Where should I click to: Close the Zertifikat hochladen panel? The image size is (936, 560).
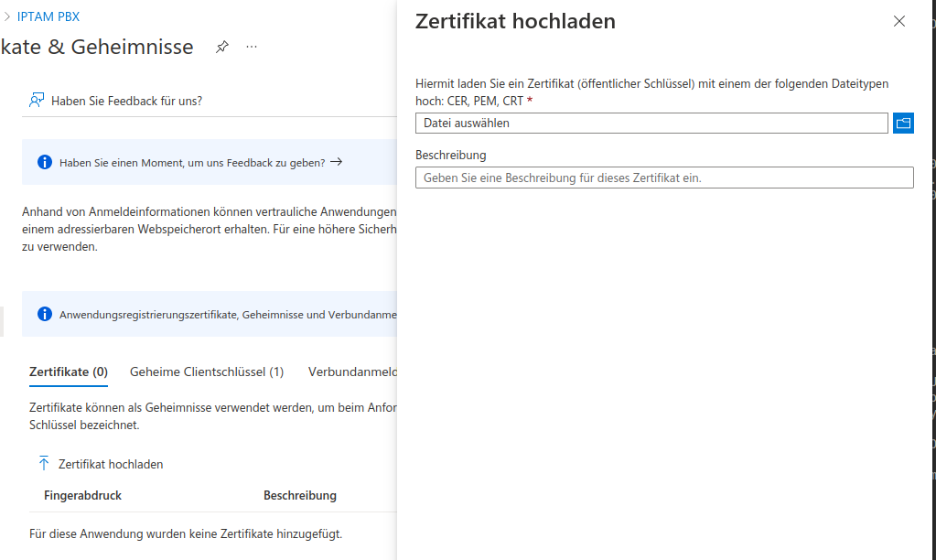click(x=898, y=22)
